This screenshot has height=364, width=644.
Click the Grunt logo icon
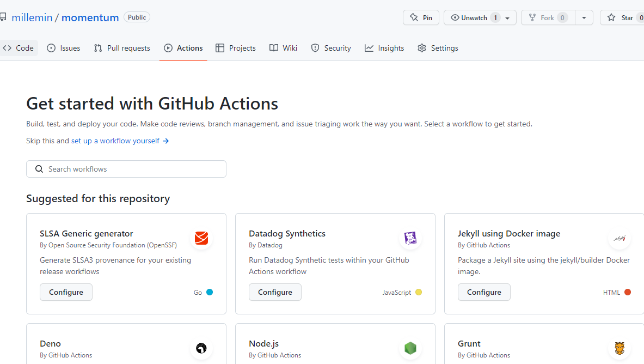620,348
